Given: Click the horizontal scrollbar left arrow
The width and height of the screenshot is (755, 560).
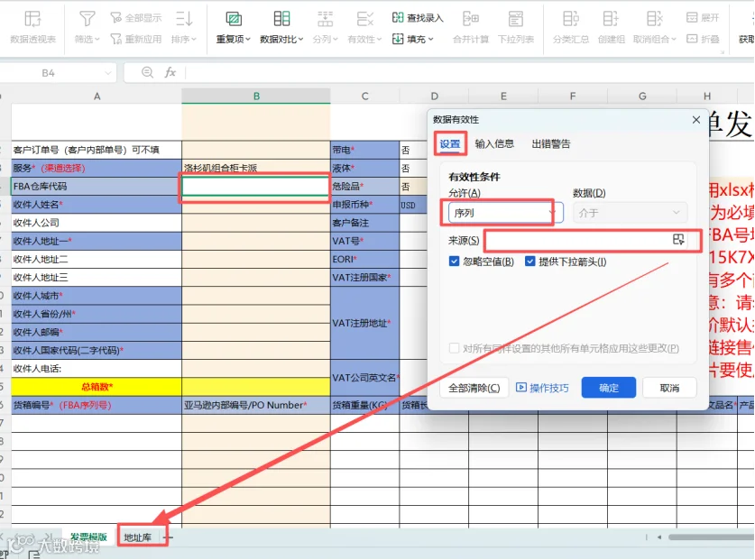Looking at the screenshot, I should tap(659, 537).
